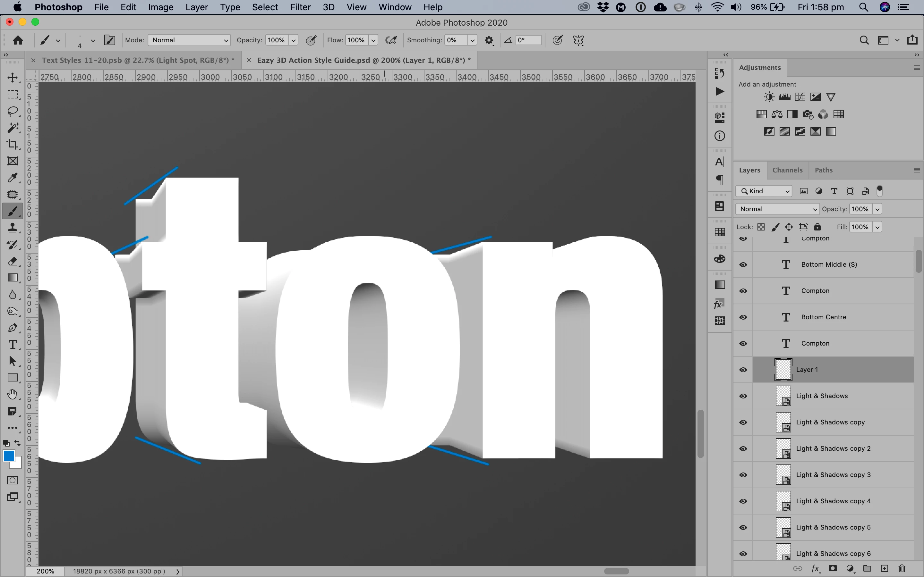Click the zoom percentage field at 200%

tap(45, 571)
